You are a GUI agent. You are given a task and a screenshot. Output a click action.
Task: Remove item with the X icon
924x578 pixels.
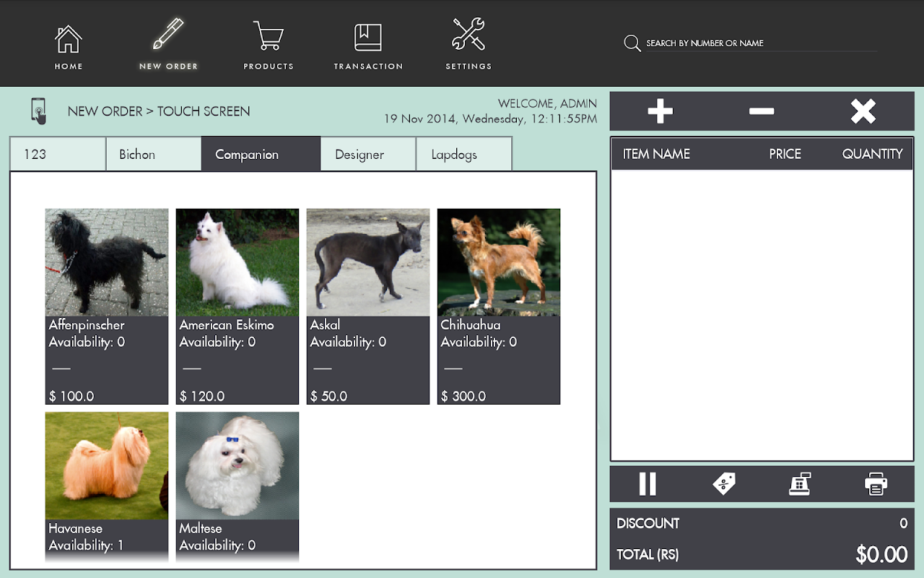click(863, 111)
